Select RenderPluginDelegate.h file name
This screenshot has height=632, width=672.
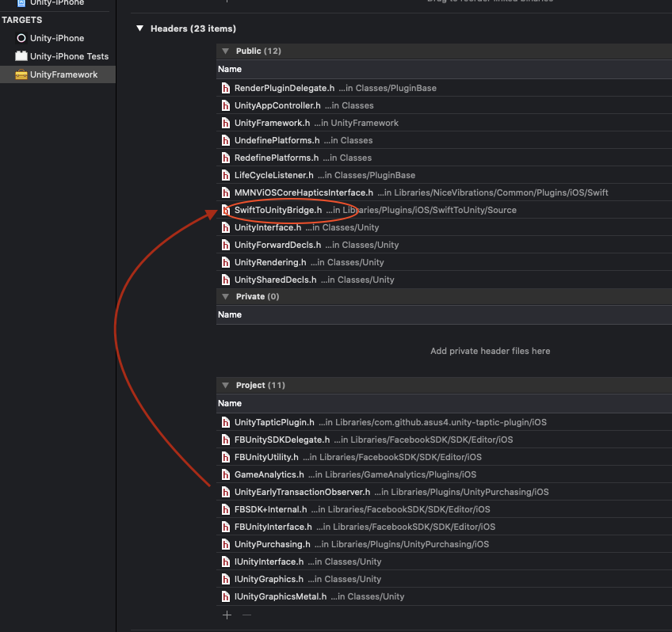pos(284,88)
